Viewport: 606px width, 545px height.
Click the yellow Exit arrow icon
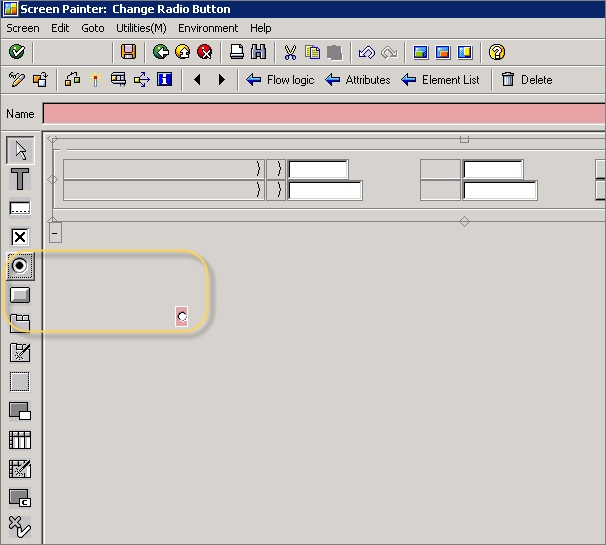coord(182,51)
